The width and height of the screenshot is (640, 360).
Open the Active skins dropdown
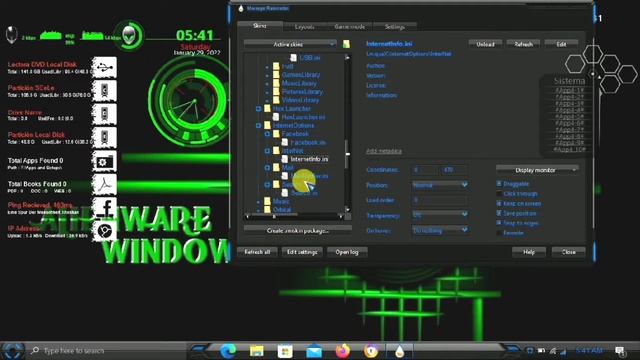pyautogui.click(x=290, y=44)
